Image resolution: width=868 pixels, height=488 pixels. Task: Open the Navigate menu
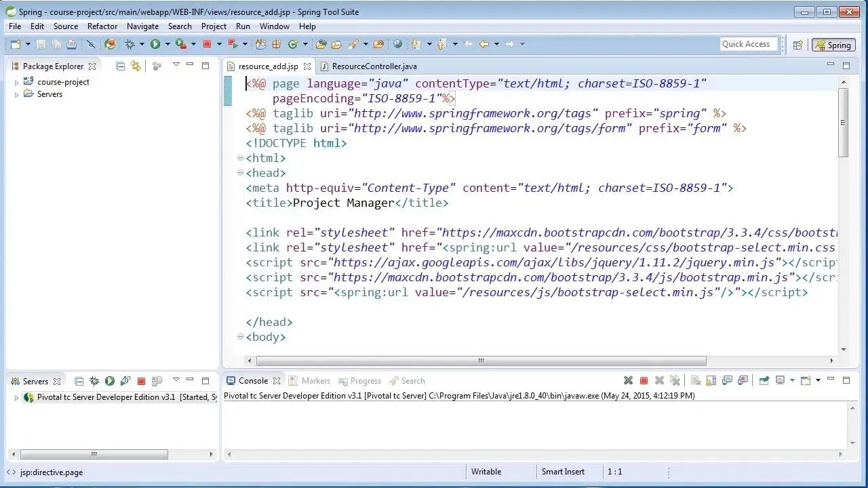tap(142, 26)
